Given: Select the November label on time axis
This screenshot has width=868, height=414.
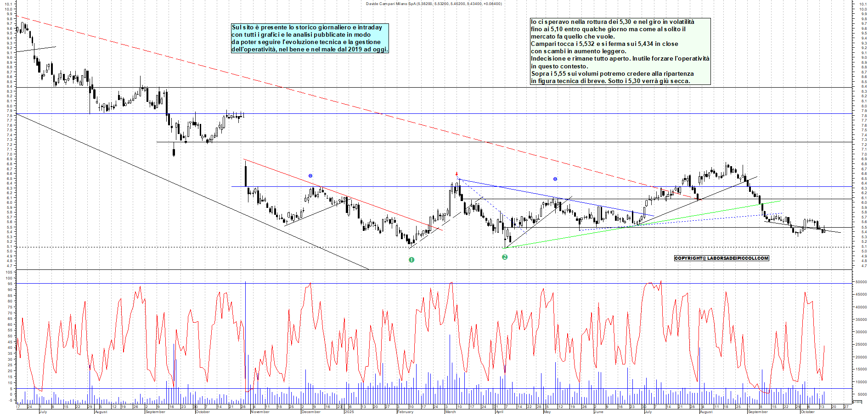Looking at the screenshot, I should coord(260,412).
